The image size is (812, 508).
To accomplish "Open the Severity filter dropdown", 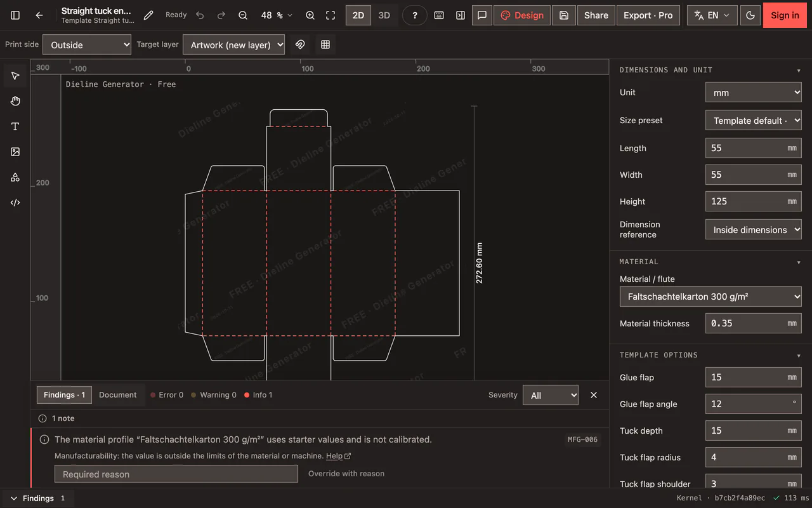I will 551,395.
